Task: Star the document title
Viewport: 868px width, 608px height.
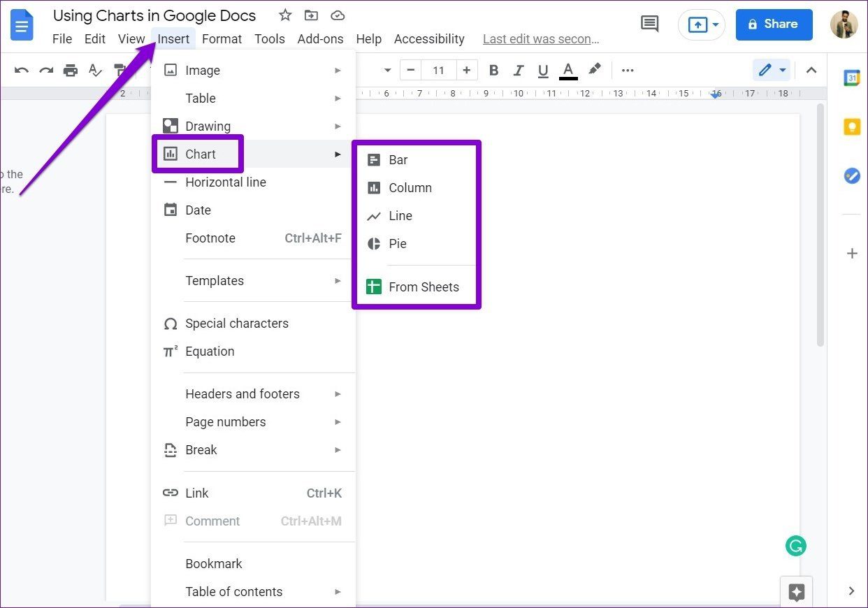Action: (285, 15)
